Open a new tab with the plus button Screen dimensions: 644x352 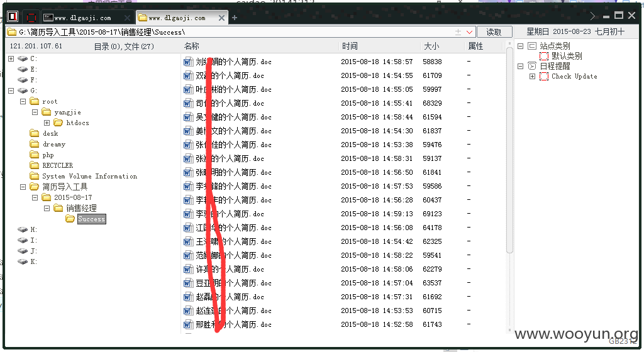235,18
